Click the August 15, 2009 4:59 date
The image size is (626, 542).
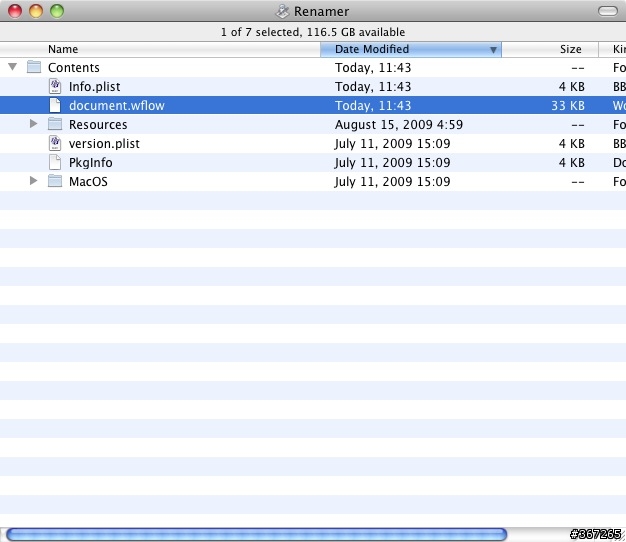(399, 125)
